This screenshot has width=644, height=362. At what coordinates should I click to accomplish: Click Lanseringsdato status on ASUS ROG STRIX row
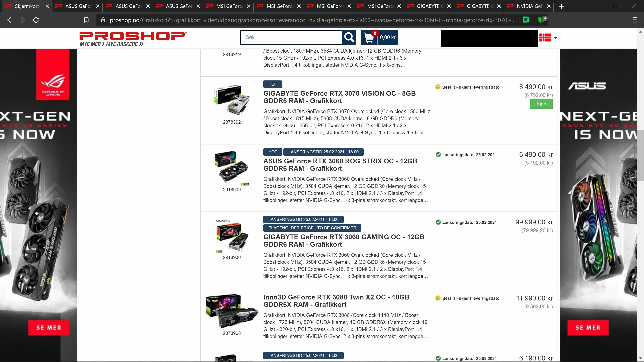pos(466,155)
